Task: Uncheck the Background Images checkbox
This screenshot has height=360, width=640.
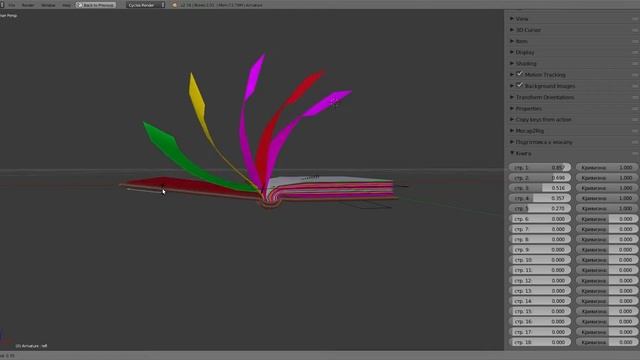Action: pyautogui.click(x=520, y=86)
